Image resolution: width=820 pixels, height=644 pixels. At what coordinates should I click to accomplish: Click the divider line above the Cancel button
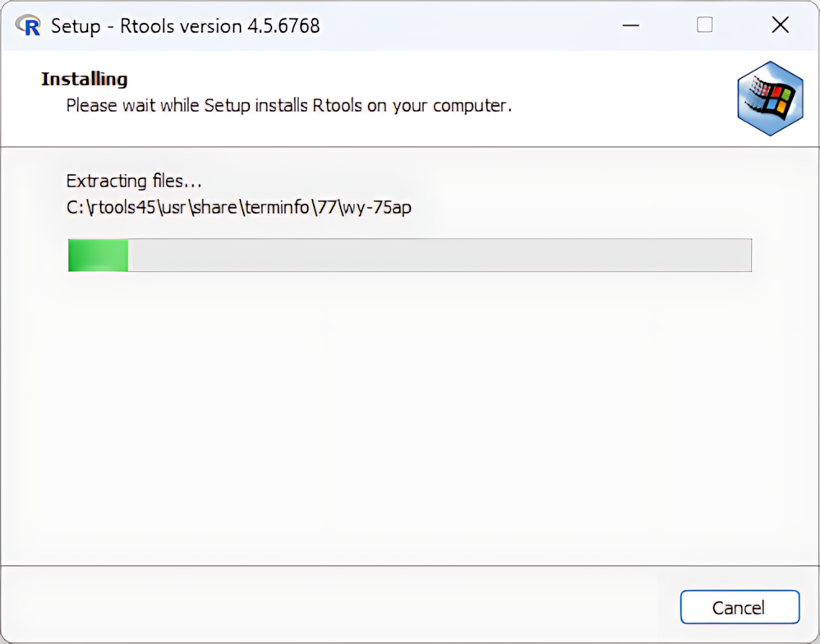[409, 566]
